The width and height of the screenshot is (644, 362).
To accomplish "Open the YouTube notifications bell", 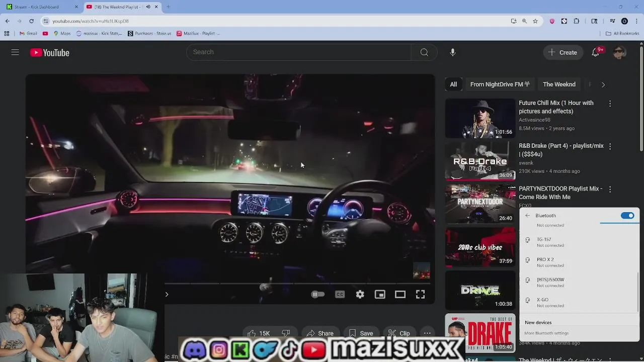I will click(595, 52).
